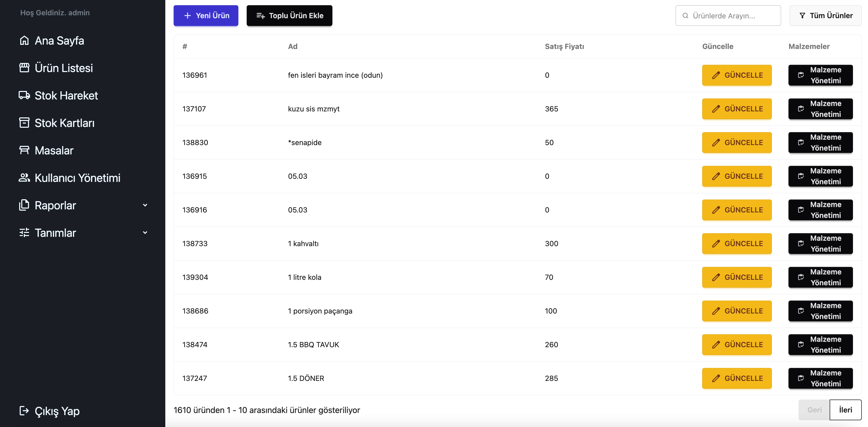Click the İleri next-page button

845,410
